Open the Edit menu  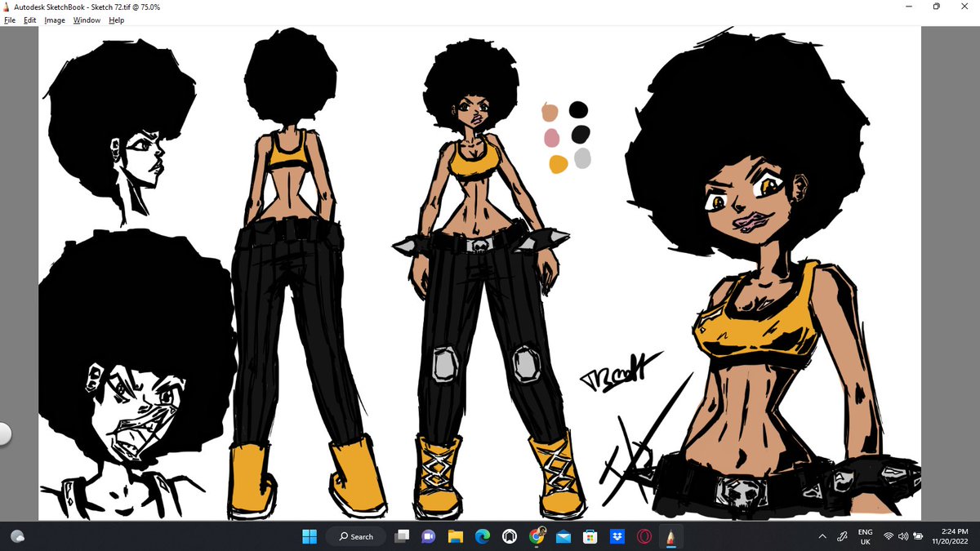[29, 20]
